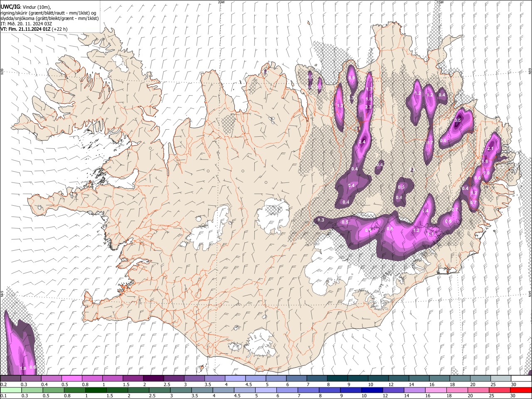This screenshot has height=399, width=532.
Task: Click the gray-green 3–3.5 lower legend swatch
Action: (x=181, y=390)
